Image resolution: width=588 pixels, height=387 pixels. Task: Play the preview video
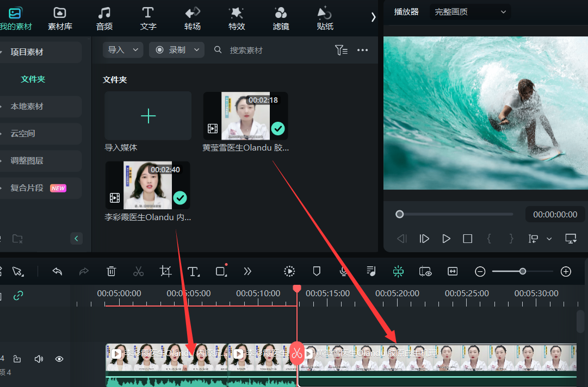446,239
